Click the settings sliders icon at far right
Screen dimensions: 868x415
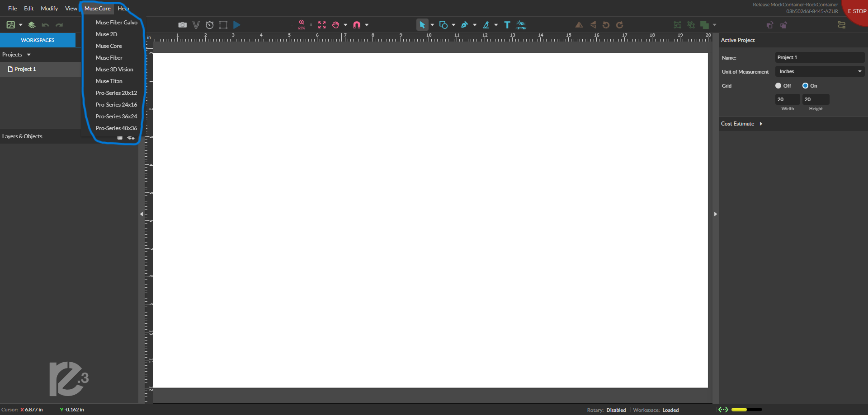coord(841,25)
